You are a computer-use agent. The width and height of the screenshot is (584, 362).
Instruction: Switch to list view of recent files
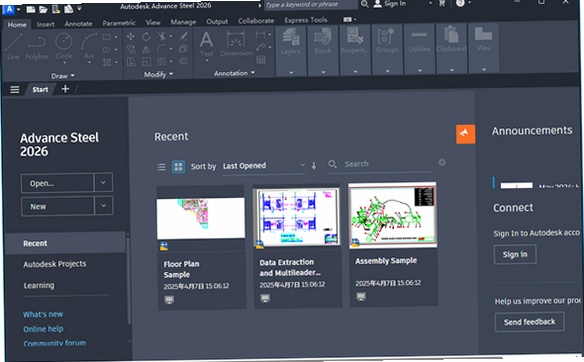[x=161, y=167]
